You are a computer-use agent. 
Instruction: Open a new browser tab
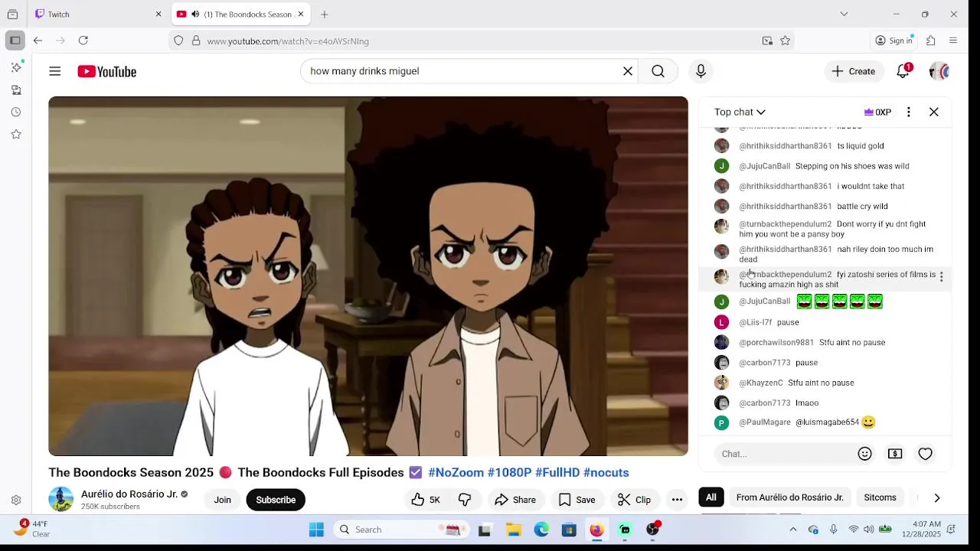[325, 14]
